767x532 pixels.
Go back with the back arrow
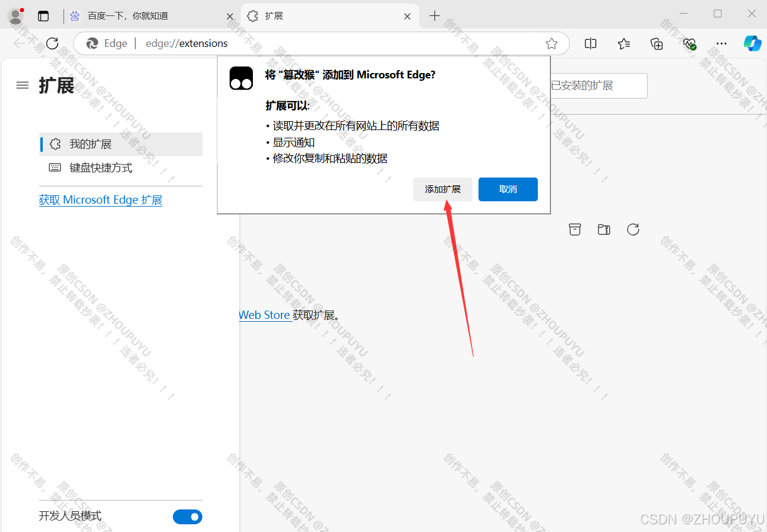pos(20,43)
